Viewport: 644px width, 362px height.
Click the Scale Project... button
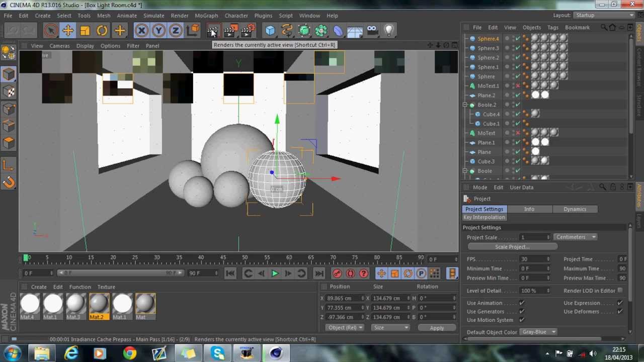[x=512, y=247]
